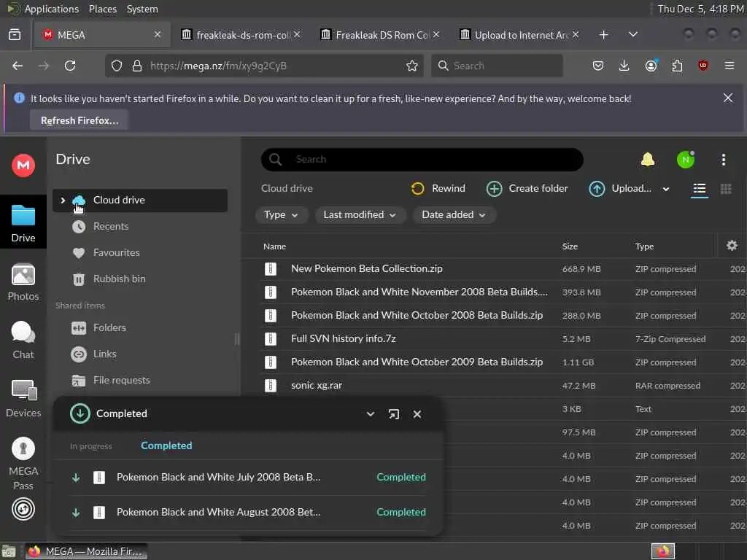Open the Firefox account icon
The image size is (747, 560).
pos(651,66)
